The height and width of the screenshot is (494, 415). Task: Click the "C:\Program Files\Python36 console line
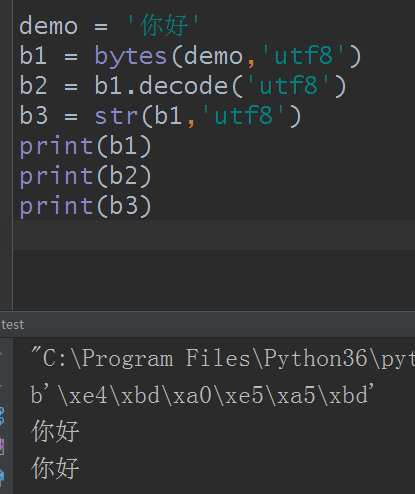tap(222, 359)
